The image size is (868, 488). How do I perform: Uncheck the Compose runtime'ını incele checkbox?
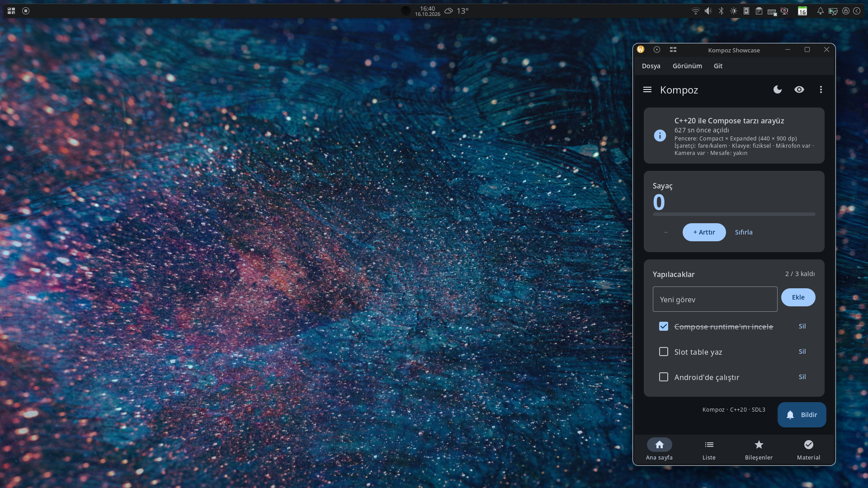point(664,326)
